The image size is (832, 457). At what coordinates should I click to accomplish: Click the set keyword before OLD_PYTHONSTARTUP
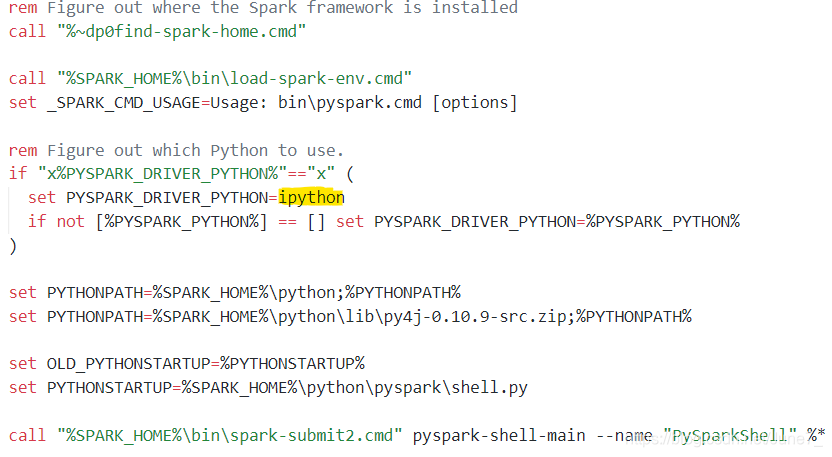pos(23,364)
